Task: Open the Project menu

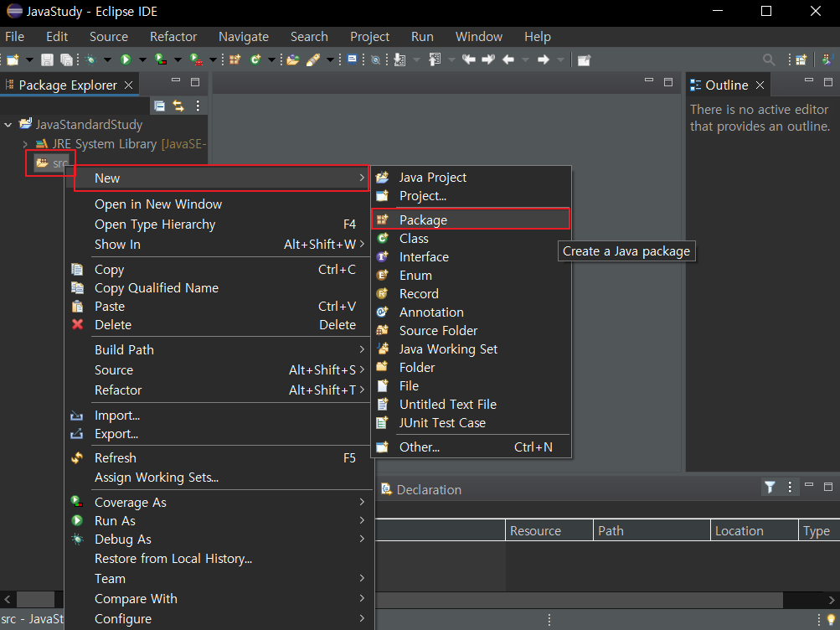Action: (x=369, y=36)
